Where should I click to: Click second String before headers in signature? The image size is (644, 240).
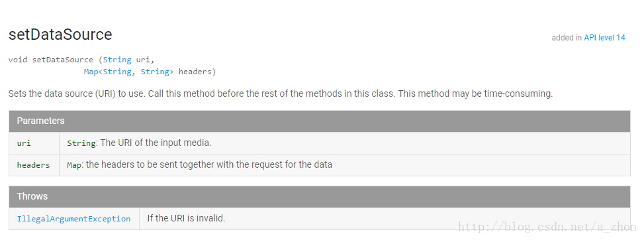pyautogui.click(x=155, y=72)
